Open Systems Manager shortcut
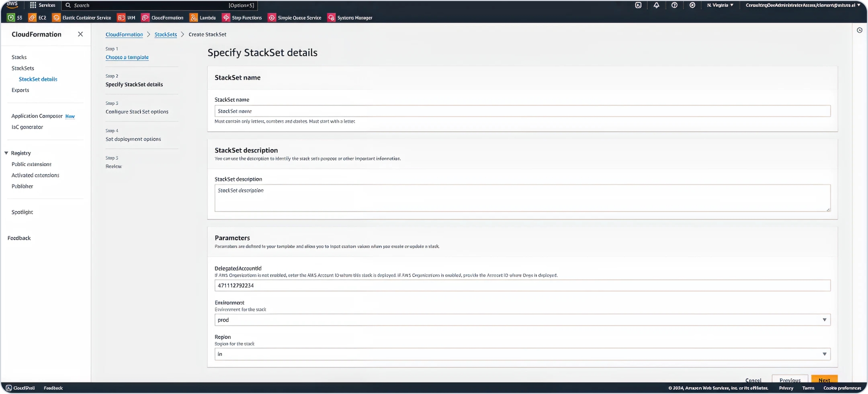 350,18
